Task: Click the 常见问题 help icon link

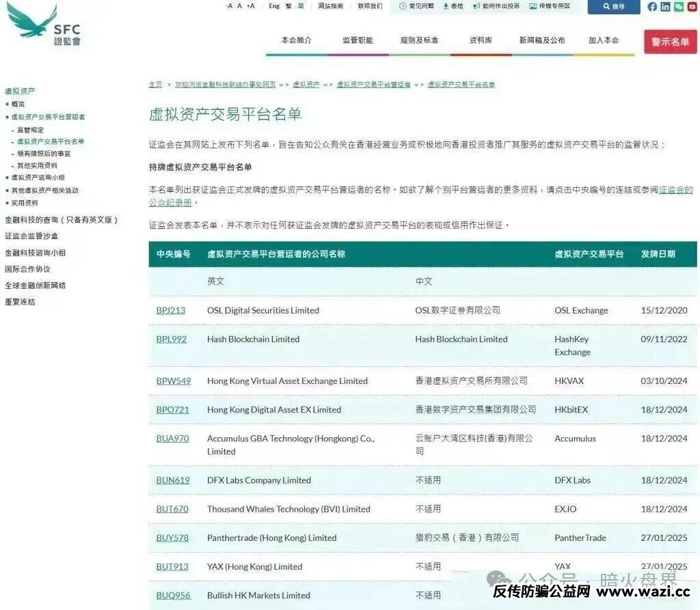Action: pos(416,6)
